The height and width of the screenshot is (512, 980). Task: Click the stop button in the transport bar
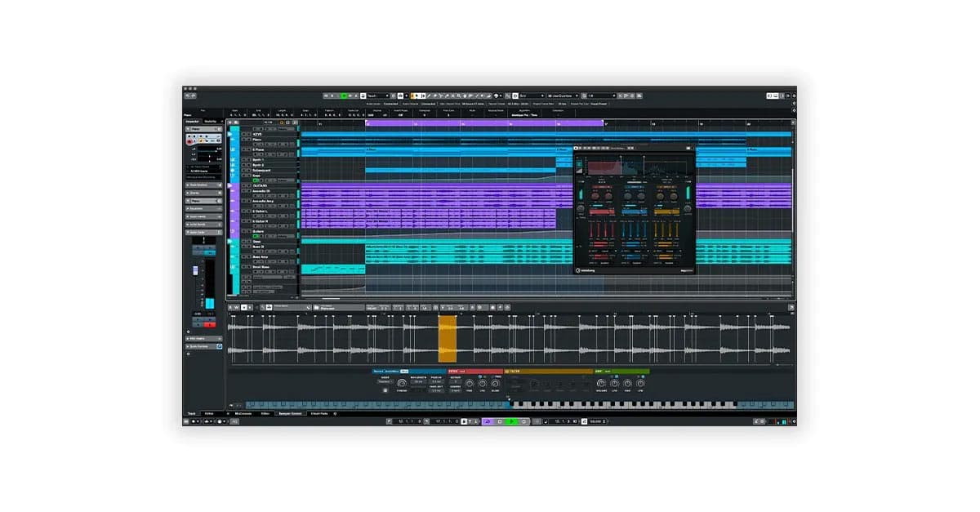coord(500,421)
